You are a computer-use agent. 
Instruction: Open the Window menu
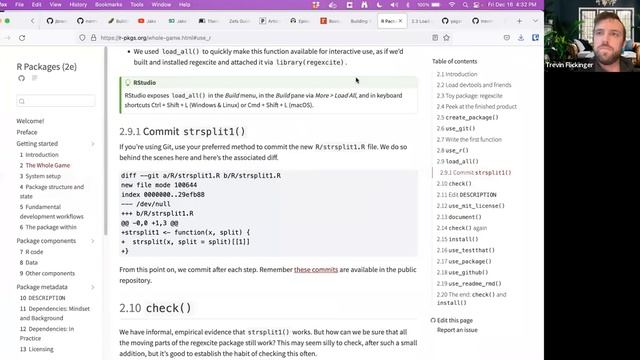click(x=161, y=4)
